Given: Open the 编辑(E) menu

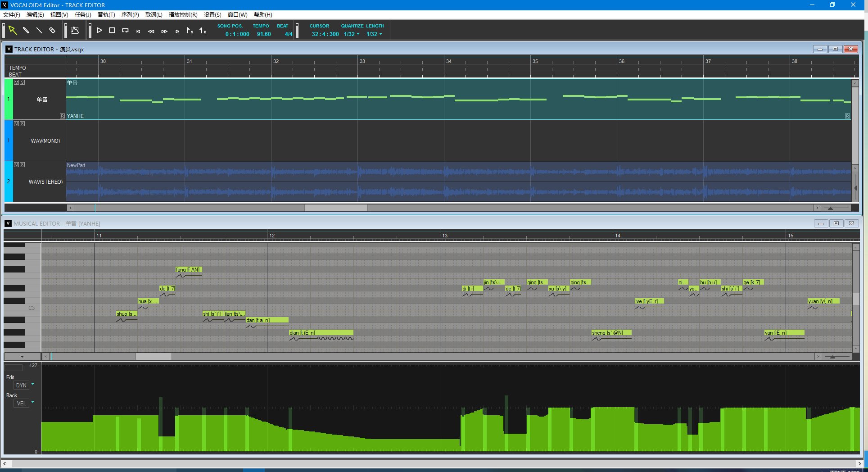Looking at the screenshot, I should [35, 15].
